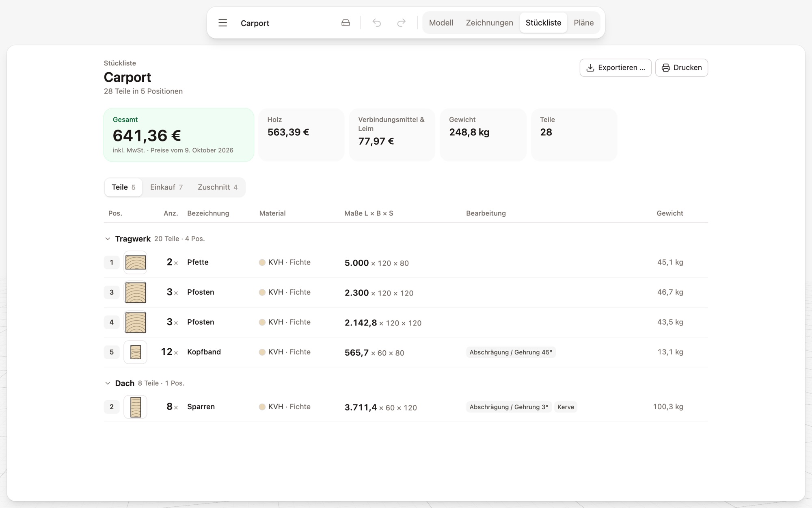
Task: Open thumbnail of Pfosten position 4
Action: (x=135, y=322)
